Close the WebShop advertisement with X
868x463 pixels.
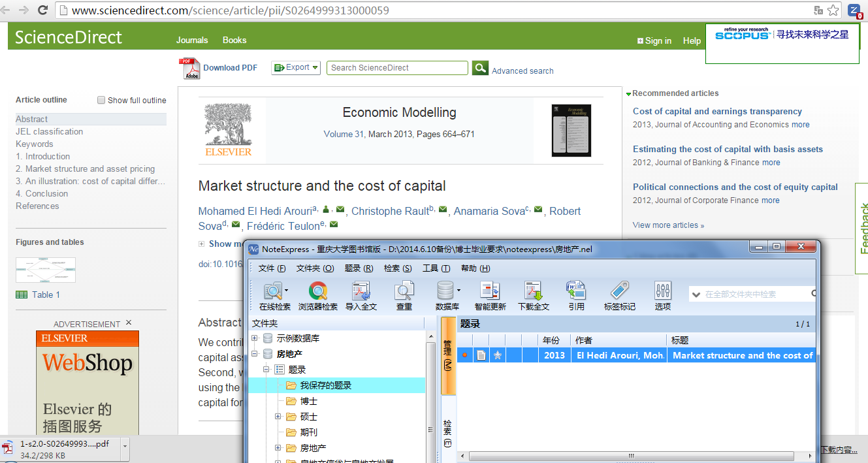coord(129,323)
